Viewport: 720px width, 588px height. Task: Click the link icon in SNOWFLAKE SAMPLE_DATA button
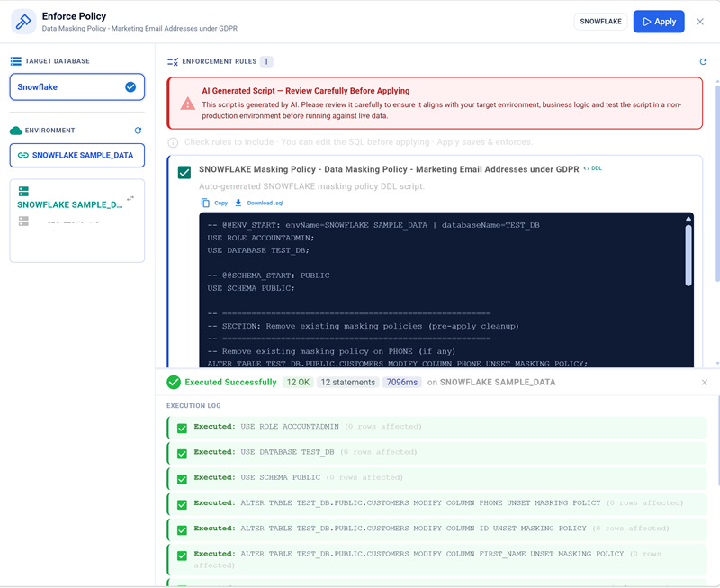(23, 155)
